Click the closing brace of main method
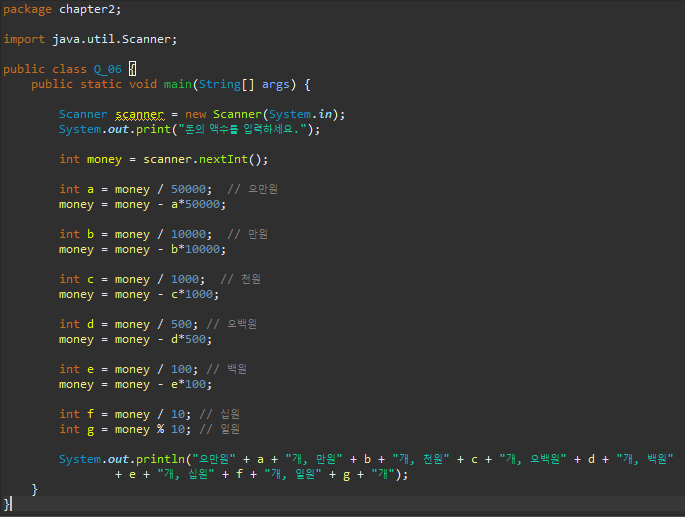Screen dimensions: 685x517 click(x=35, y=489)
